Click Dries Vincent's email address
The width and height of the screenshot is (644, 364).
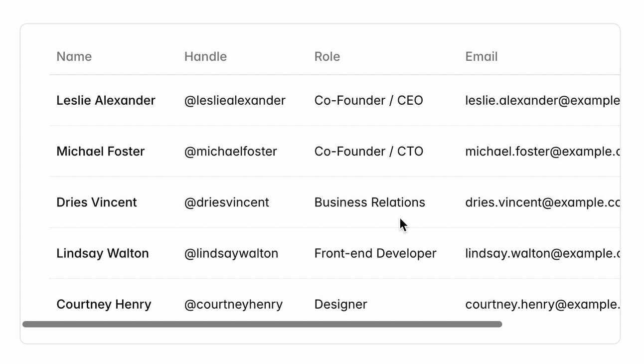coord(542,202)
